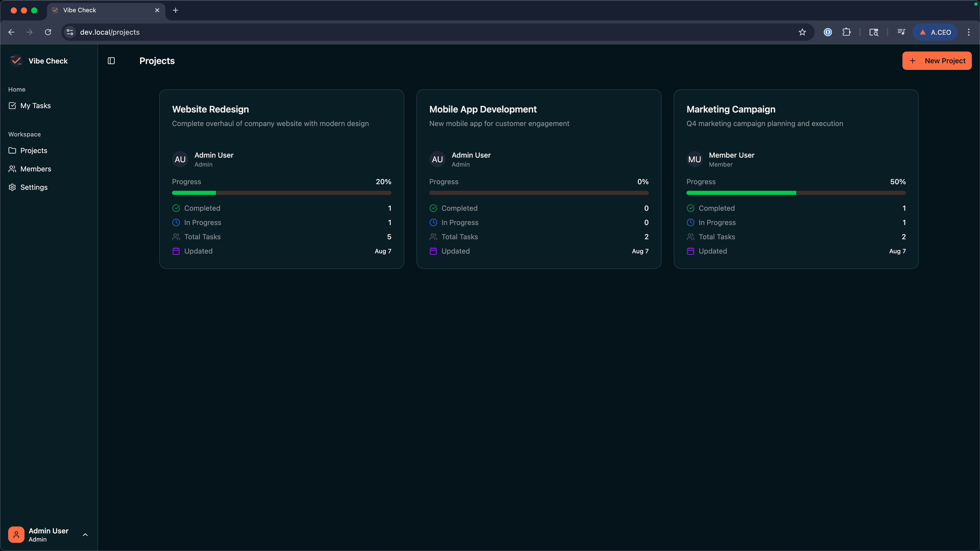980x551 pixels.
Task: Open the media controls icon in browser toolbar
Action: pos(901,32)
